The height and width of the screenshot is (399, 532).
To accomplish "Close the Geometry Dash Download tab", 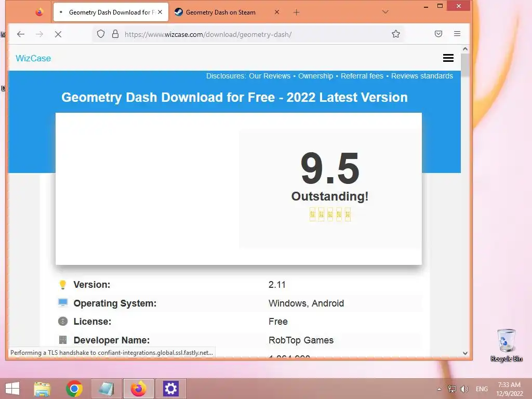I will point(160,12).
